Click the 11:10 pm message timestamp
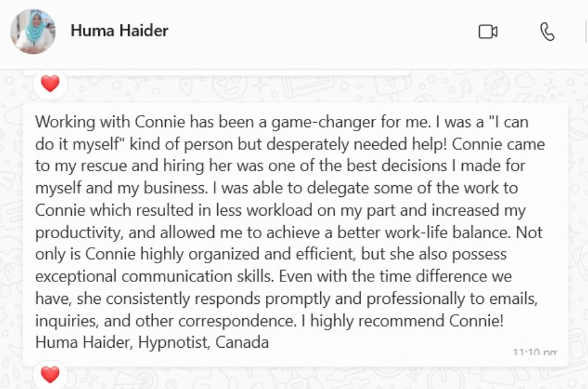588x389 pixels. point(534,352)
